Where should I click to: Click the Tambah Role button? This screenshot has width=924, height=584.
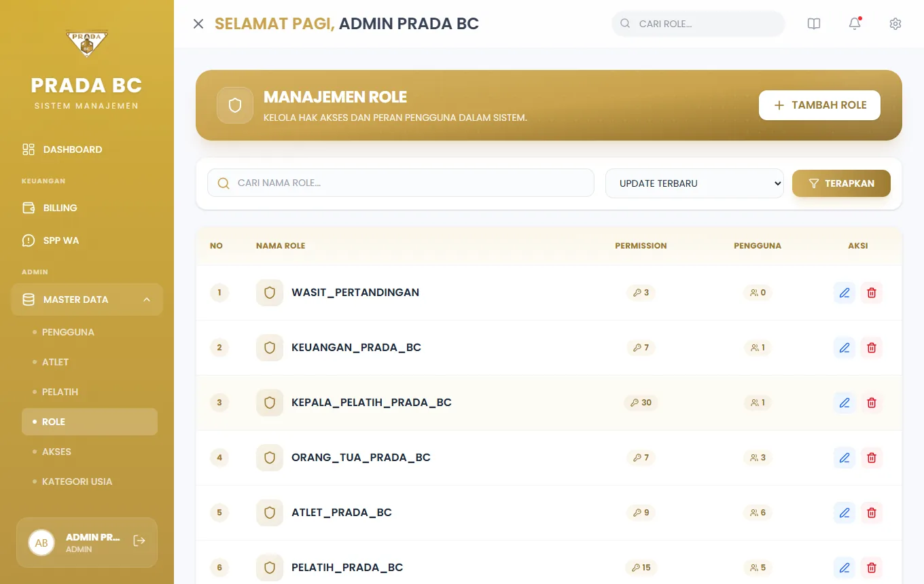pyautogui.click(x=819, y=105)
